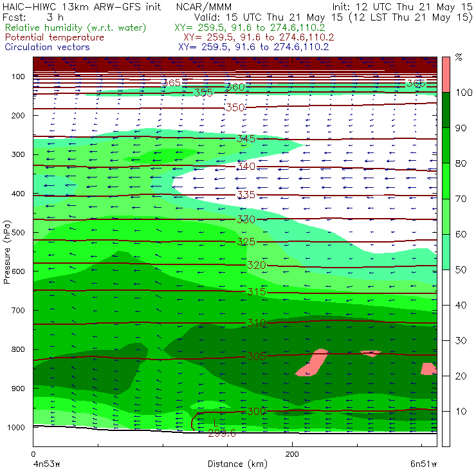Click the 60–70% light green colorbar segment
Image resolution: width=476 pixels, height=476 pixels.
pyautogui.click(x=446, y=216)
